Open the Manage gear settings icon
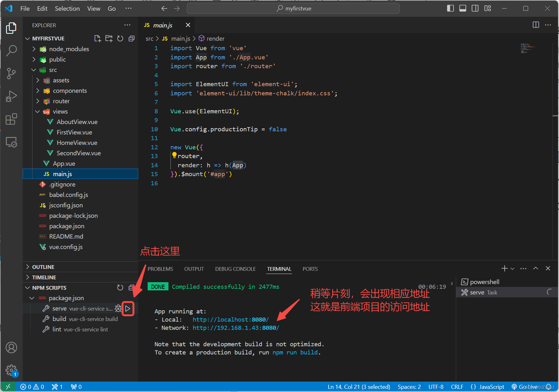 click(x=11, y=370)
